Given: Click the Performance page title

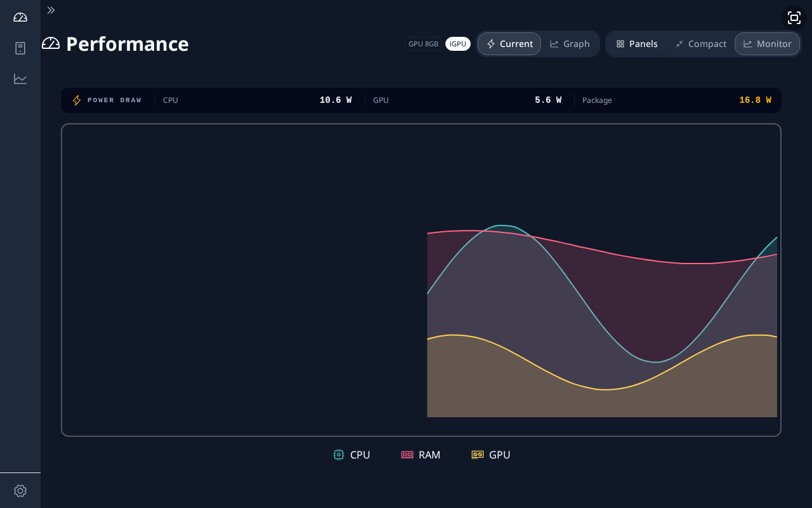Looking at the screenshot, I should (128, 44).
